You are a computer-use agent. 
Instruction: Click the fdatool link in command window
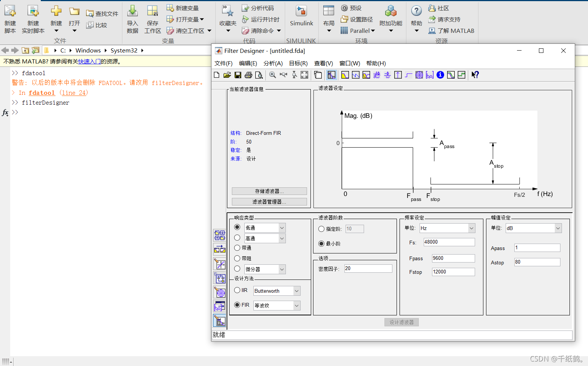(x=42, y=93)
